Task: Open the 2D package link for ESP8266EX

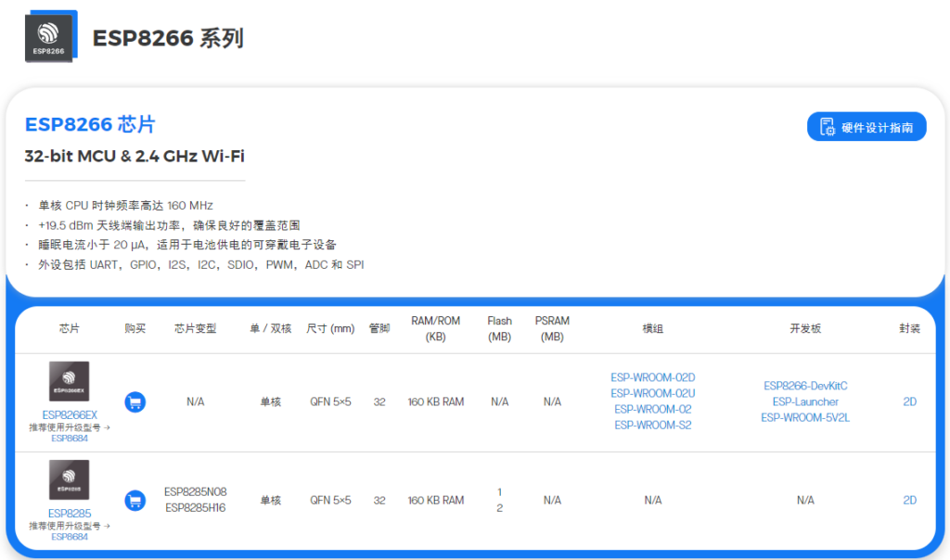Action: click(x=909, y=402)
